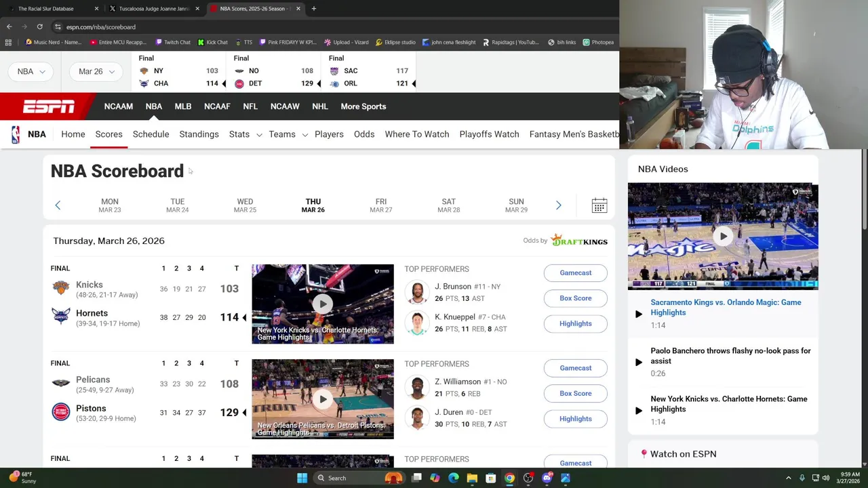Open the Eklipse studio bookmark

coord(395,42)
